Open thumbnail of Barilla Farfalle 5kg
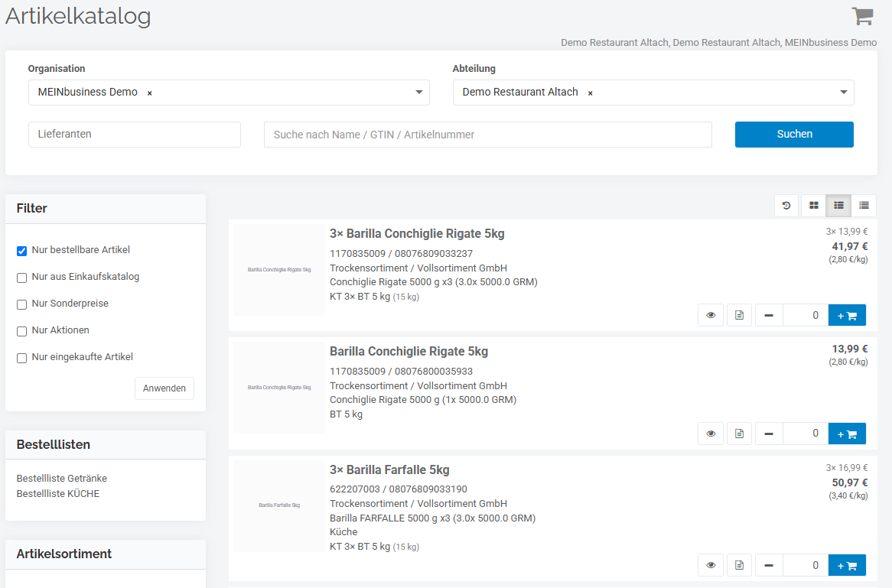The image size is (892, 588). coord(279,505)
